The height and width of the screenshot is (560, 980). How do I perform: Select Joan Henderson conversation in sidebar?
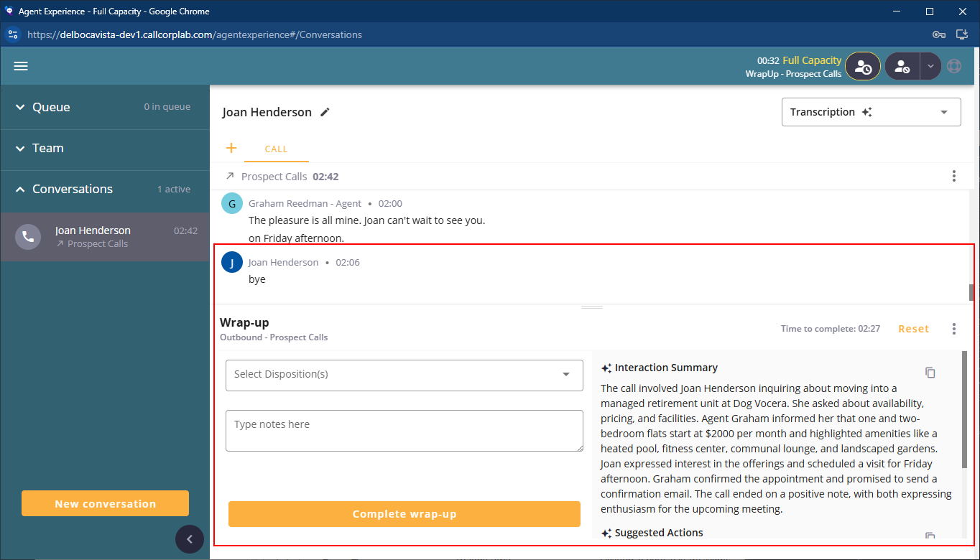105,237
